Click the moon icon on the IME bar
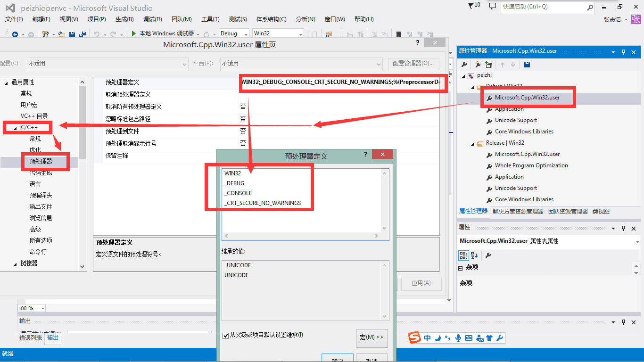This screenshot has width=644, height=362. (x=438, y=338)
